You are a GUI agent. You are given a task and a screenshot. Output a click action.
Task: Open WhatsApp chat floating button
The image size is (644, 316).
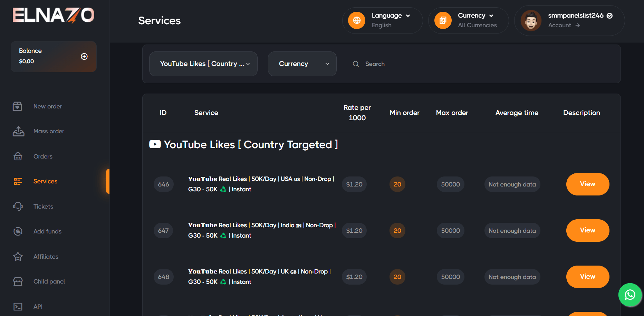tap(630, 295)
